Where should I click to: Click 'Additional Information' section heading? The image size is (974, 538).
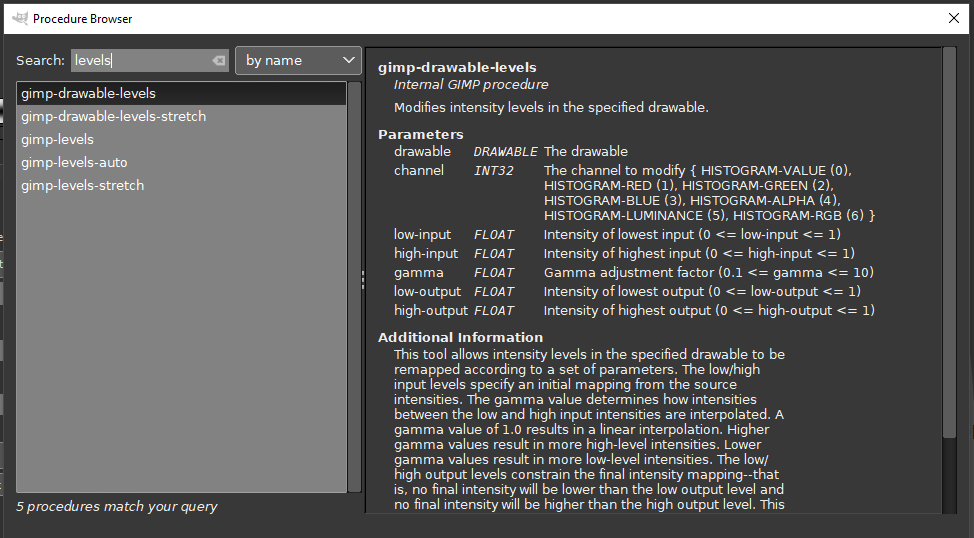coord(460,337)
